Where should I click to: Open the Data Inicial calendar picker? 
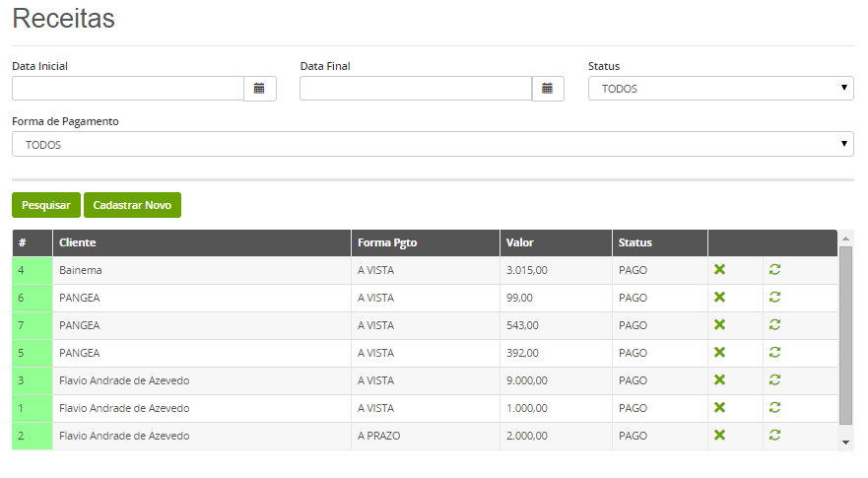tap(260, 89)
